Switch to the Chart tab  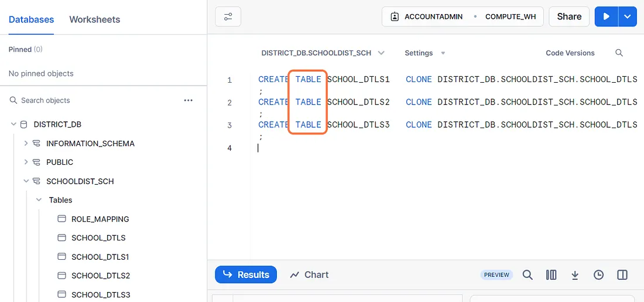pos(309,275)
